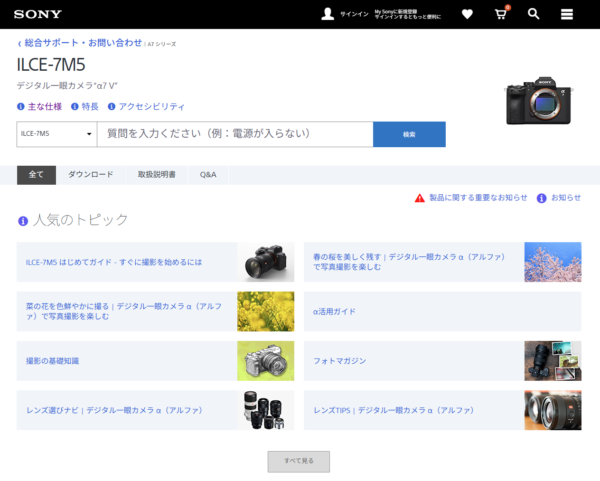Click the header search magnifier icon
600x481 pixels.
pos(533,14)
